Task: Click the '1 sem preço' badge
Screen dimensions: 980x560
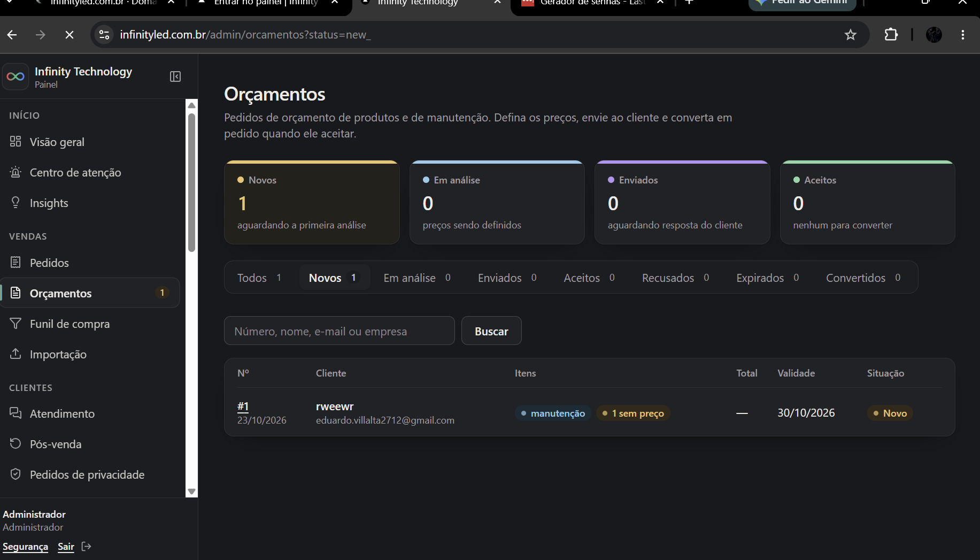Action: 633,413
